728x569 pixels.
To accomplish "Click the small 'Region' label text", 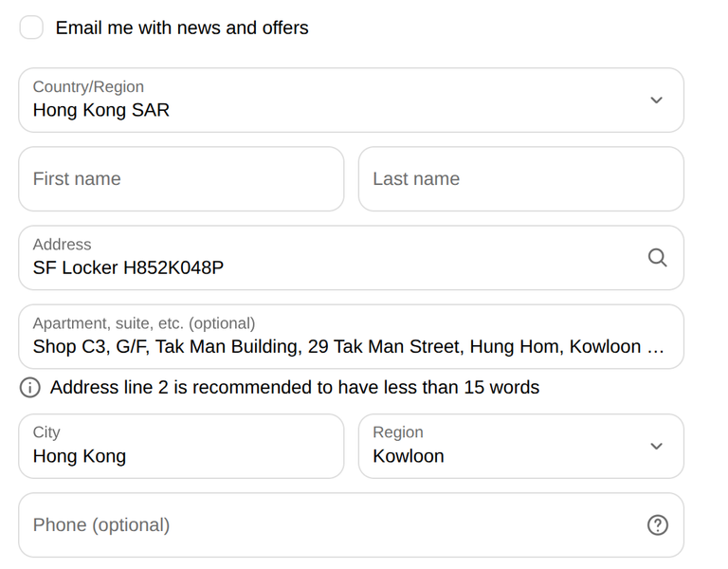I will [398, 432].
